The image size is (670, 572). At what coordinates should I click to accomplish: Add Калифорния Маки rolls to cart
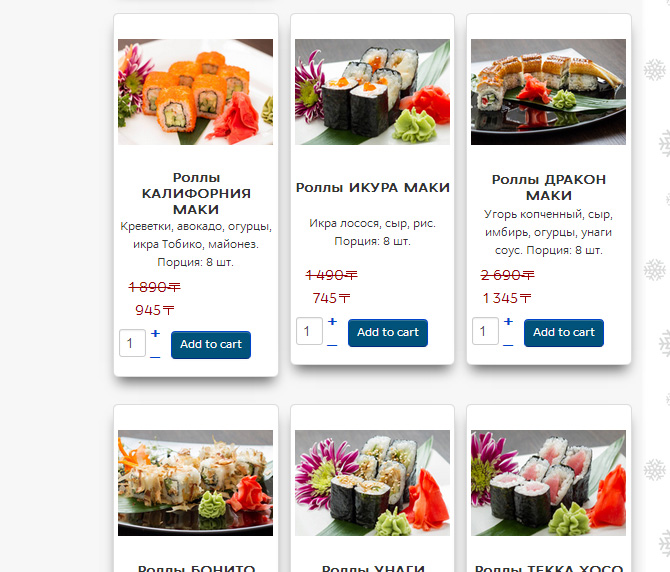tap(211, 344)
